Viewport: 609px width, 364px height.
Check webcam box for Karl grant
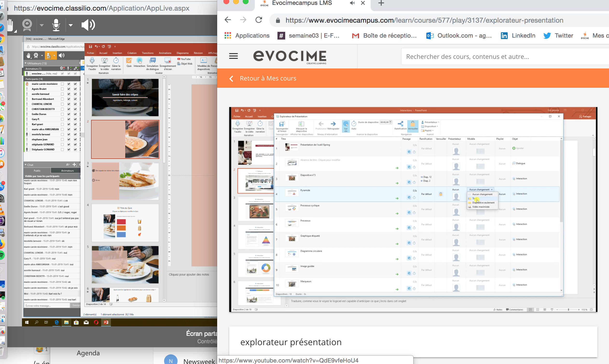(x=62, y=124)
